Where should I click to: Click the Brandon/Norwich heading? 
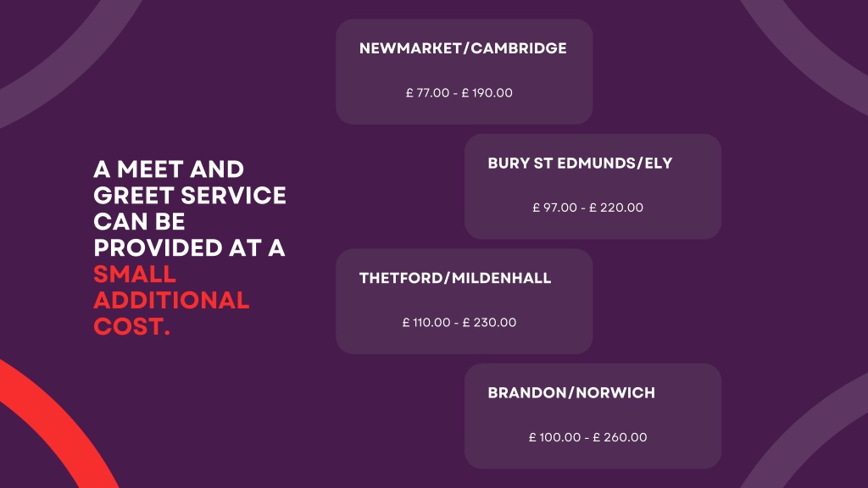(571, 393)
